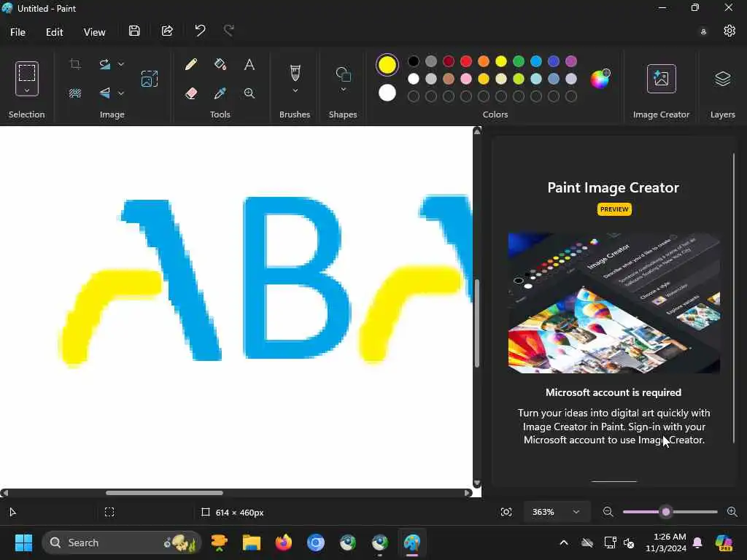The image size is (747, 560).
Task: Expand the Selection tool options chevron
Action: pos(27,90)
